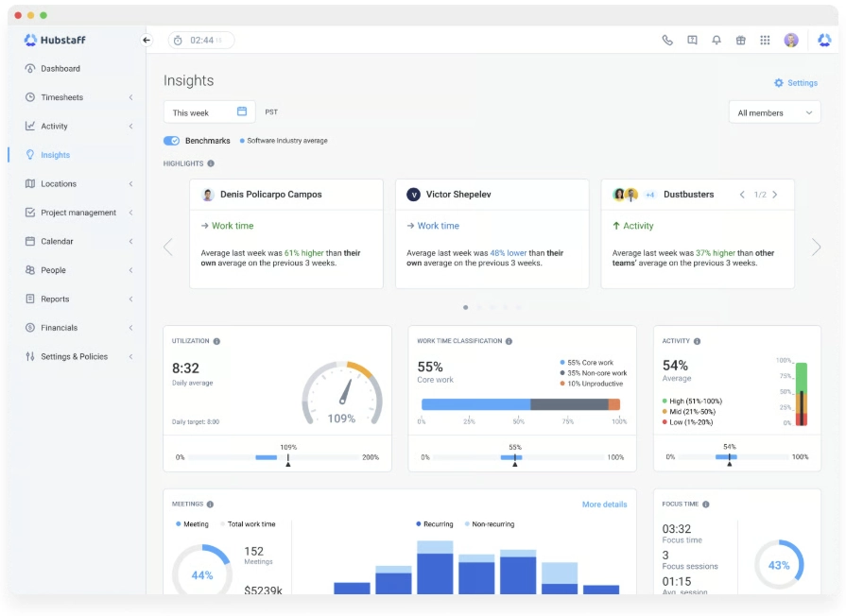Viewport: 846px width, 616px height.
Task: Go to previous Dustbusters highlight page
Action: tap(742, 195)
